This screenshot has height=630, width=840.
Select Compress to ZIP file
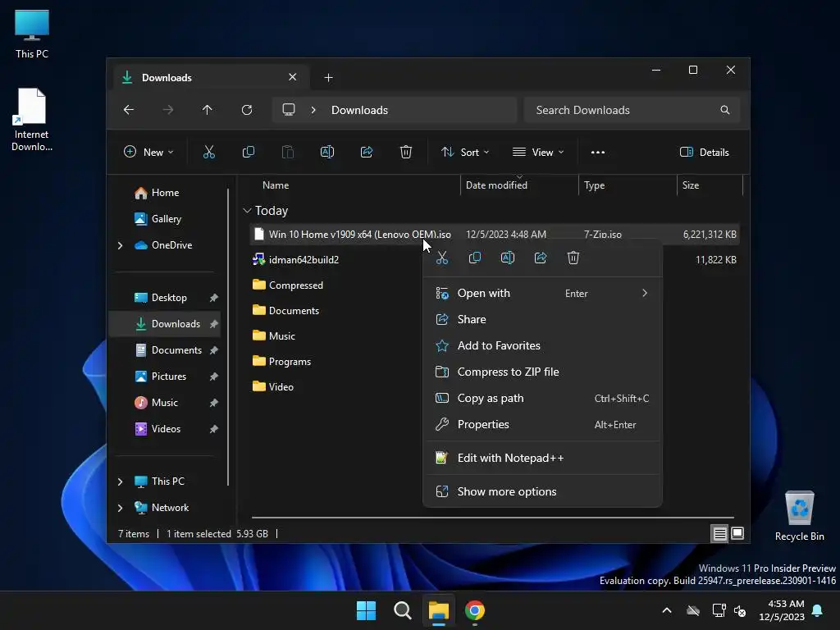(542, 372)
